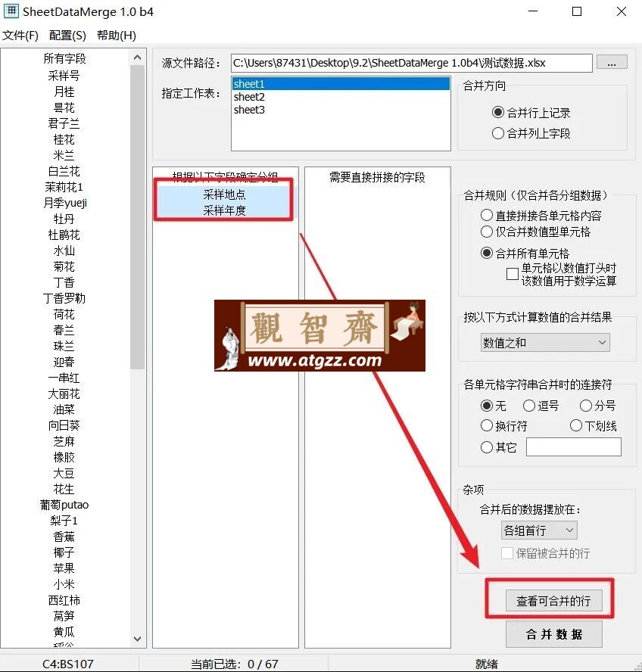Click the C4:BS107 range in status bar
The image size is (642, 672).
click(68, 664)
